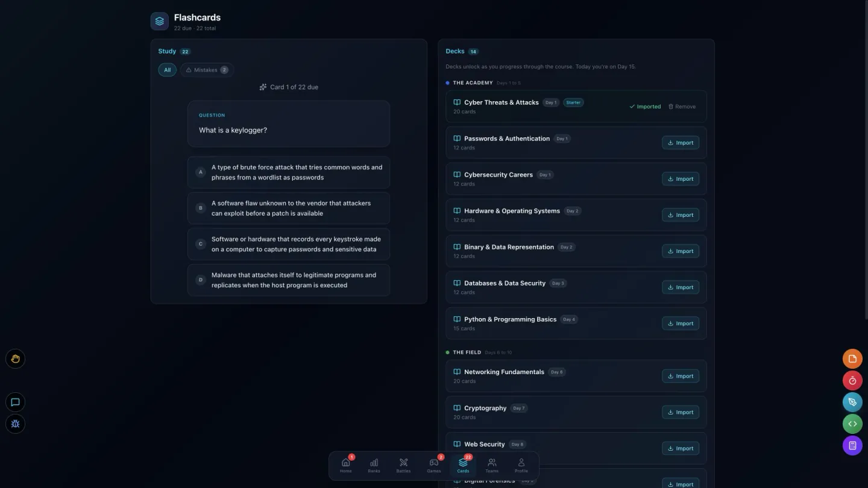Click 'THE FIELD' section heading
The height and width of the screenshot is (488, 868).
pyautogui.click(x=467, y=352)
